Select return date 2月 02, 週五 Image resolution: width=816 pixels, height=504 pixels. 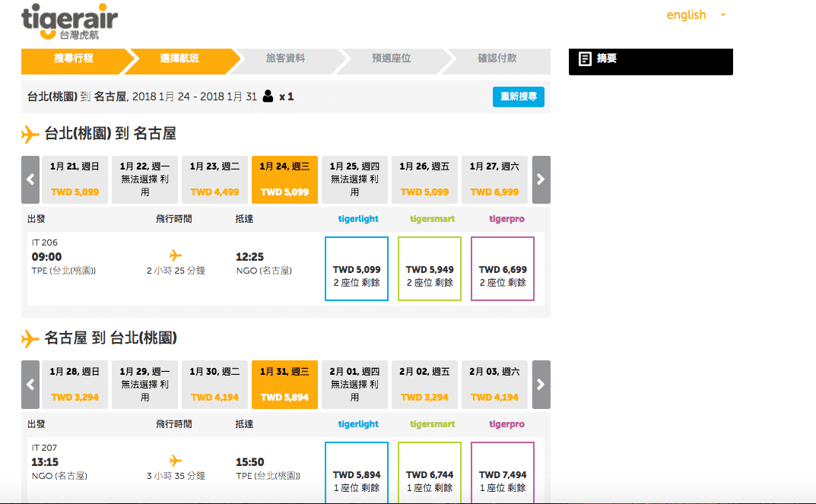pyautogui.click(x=424, y=385)
